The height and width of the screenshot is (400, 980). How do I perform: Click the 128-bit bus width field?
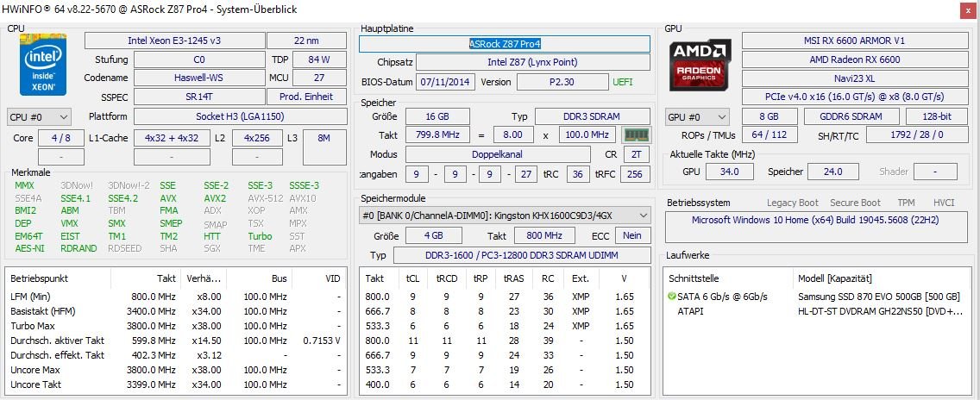pyautogui.click(x=936, y=116)
